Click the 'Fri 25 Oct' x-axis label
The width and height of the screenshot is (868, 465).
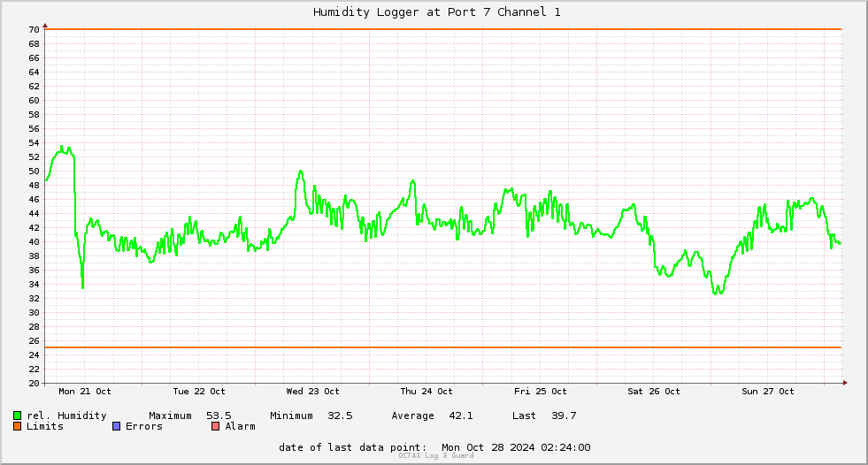(x=541, y=392)
